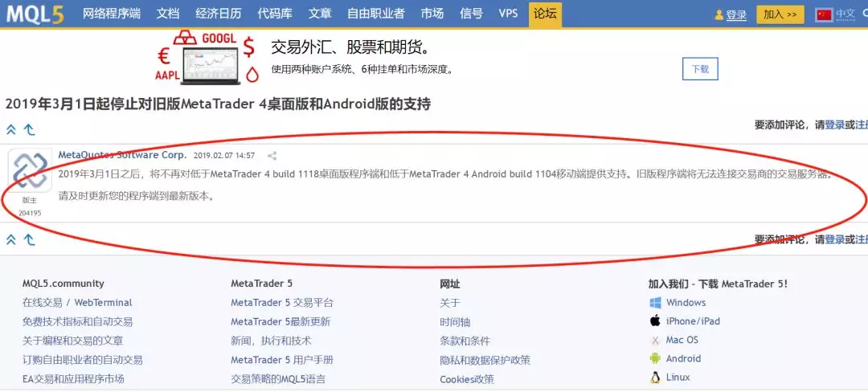Viewport: 868px width, 392px height.
Task: Click the author rating 204195
Action: (30, 213)
